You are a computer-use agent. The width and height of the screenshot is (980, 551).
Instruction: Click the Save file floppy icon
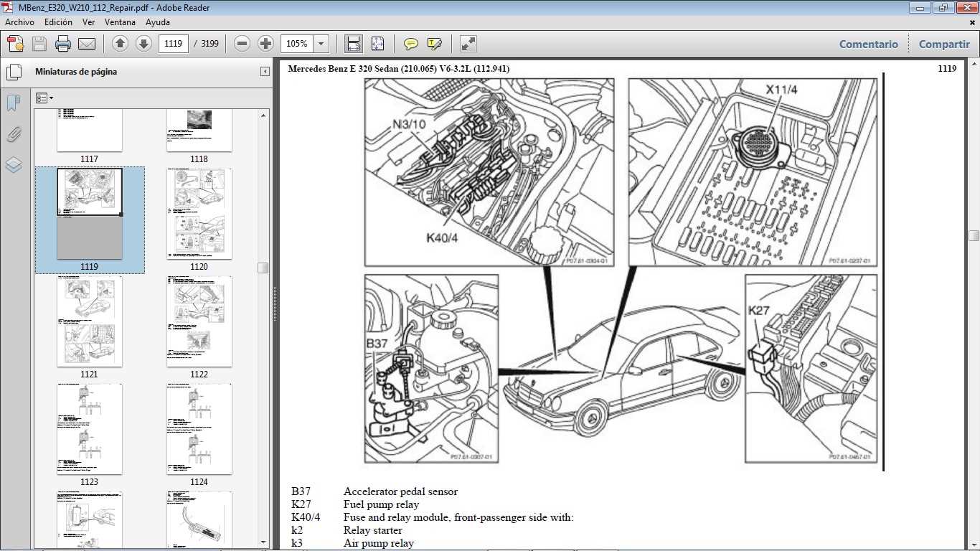(39, 44)
